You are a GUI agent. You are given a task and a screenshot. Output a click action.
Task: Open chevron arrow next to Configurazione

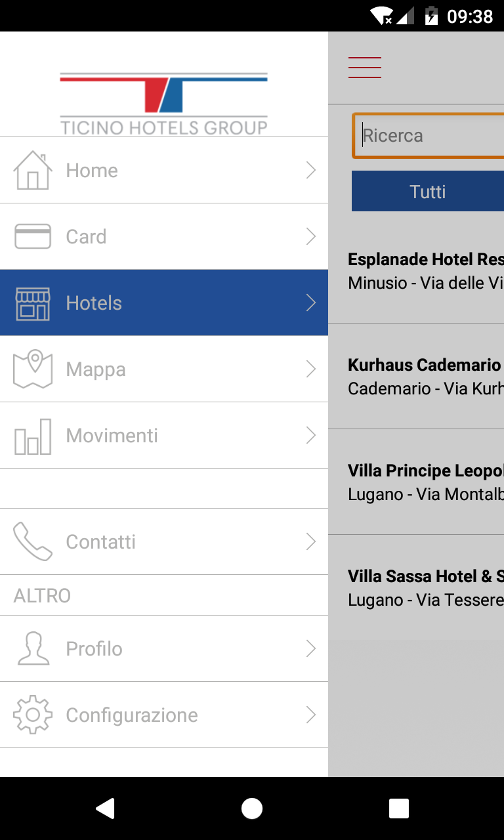tap(311, 715)
